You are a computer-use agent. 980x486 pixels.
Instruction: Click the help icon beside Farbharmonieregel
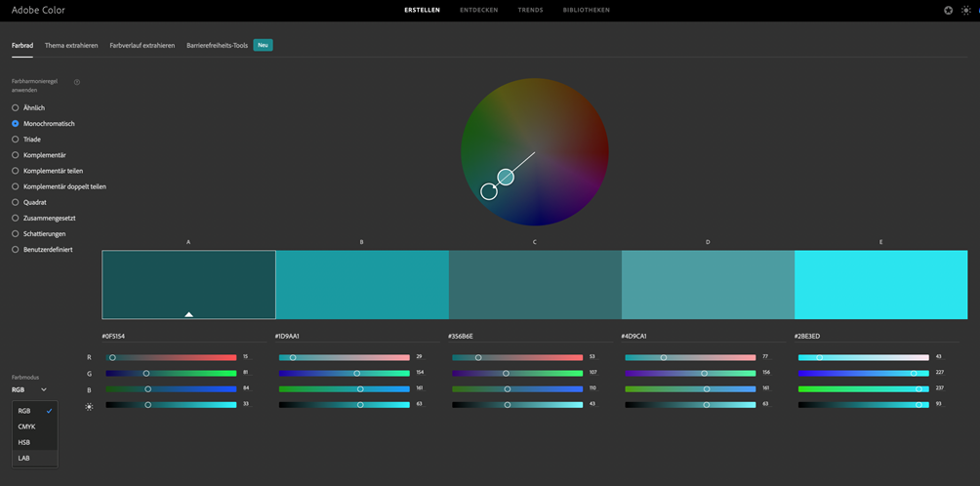point(77,82)
